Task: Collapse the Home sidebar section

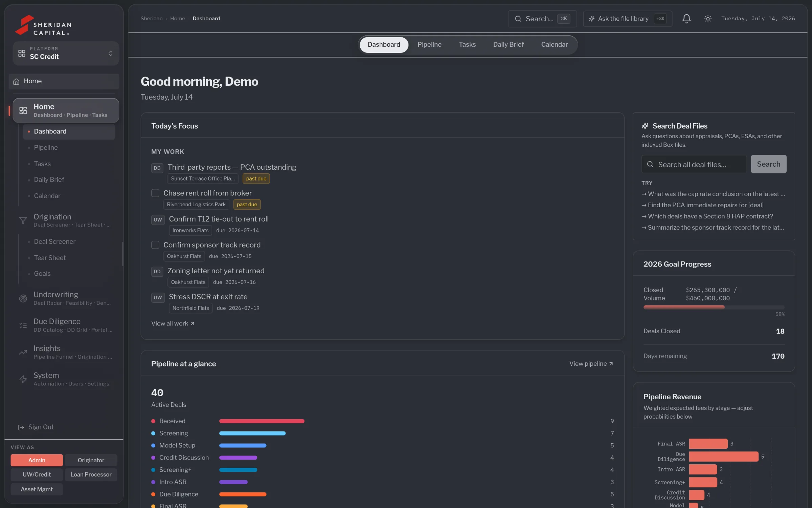Action: (66, 110)
